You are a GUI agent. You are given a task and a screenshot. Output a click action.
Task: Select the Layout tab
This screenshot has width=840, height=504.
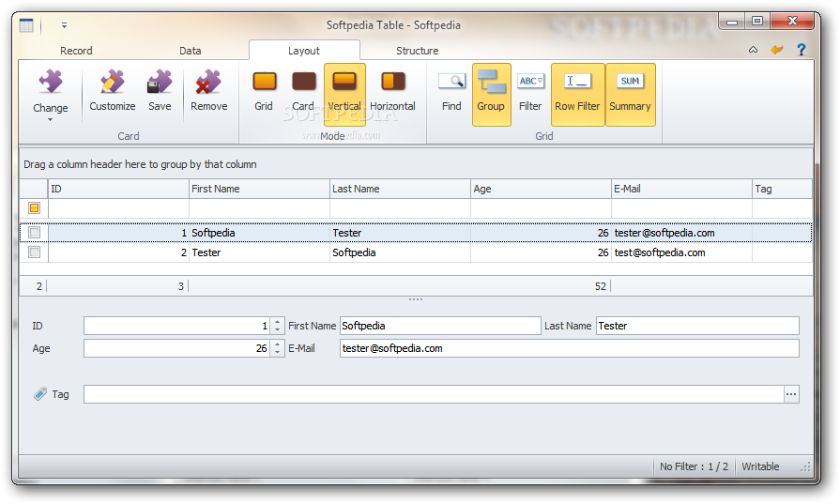click(x=304, y=51)
